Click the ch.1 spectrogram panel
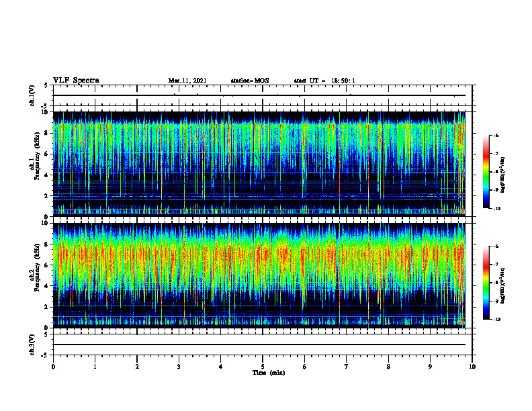532x411 pixels. pos(259,164)
